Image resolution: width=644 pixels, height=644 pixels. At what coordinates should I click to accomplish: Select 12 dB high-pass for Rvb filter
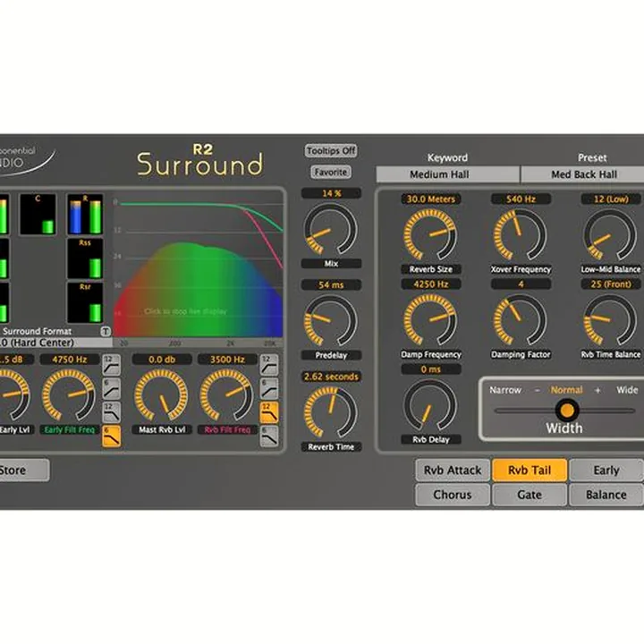pos(269,365)
